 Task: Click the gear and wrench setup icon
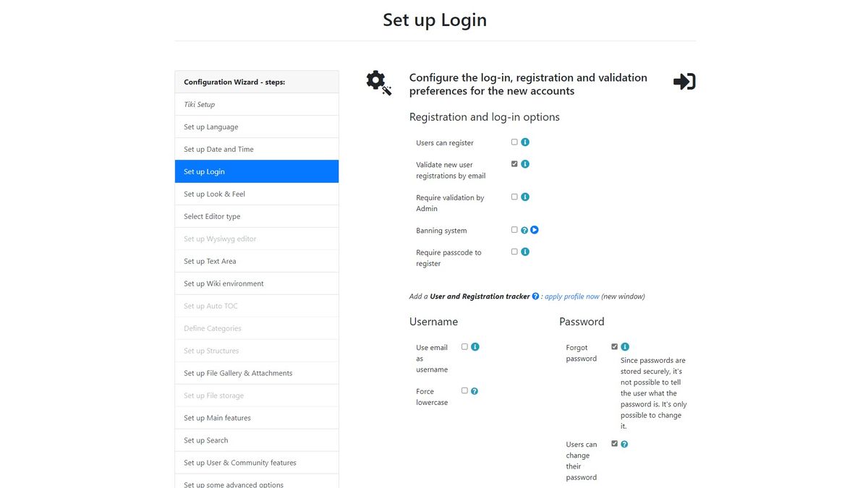[378, 82]
